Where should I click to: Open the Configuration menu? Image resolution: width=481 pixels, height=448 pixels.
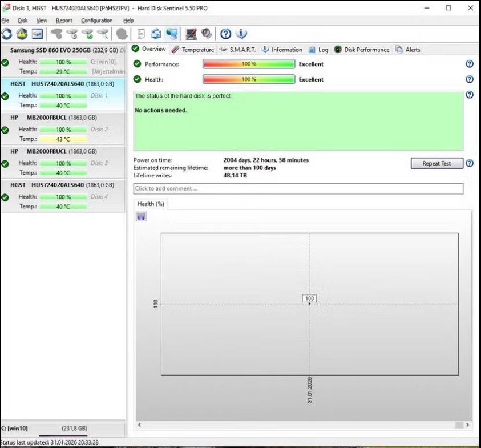point(96,21)
